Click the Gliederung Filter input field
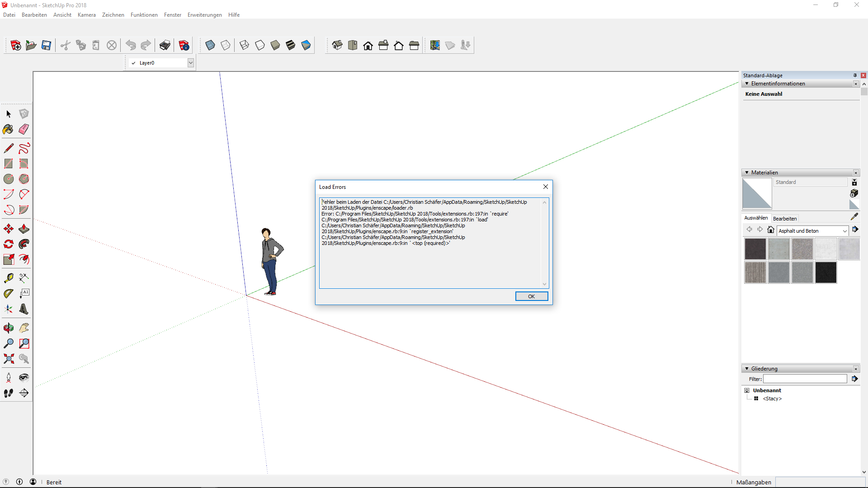Viewport: 868px width, 488px height. [x=805, y=379]
